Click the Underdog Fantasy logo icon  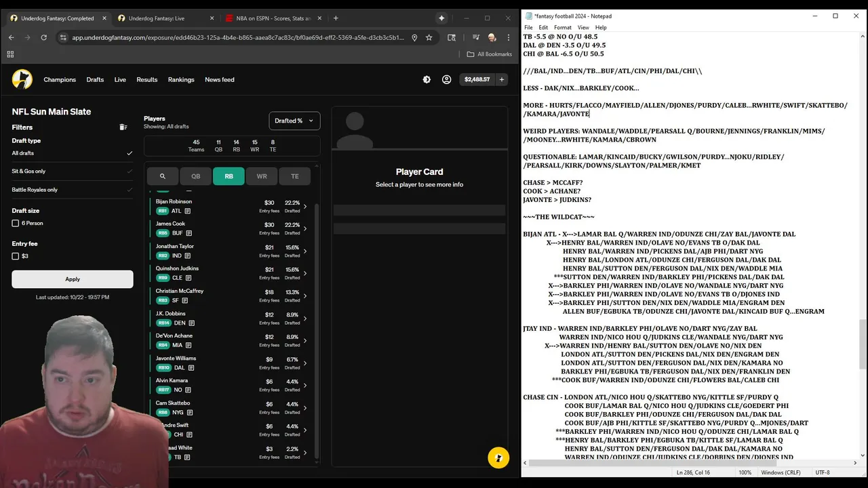coord(22,79)
